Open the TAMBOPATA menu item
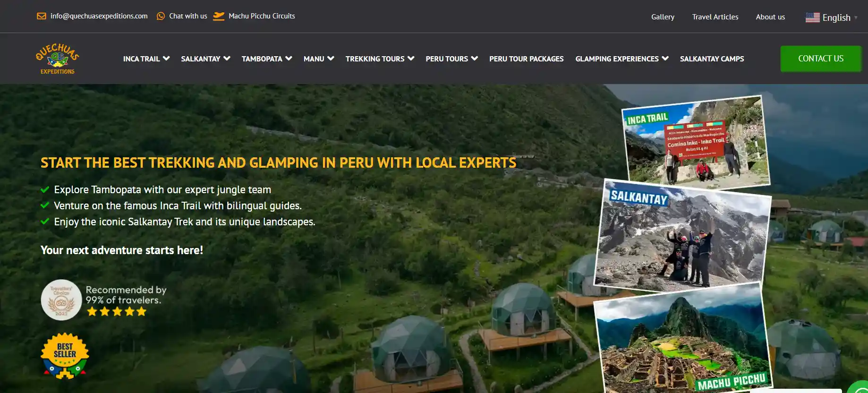 tap(262, 59)
